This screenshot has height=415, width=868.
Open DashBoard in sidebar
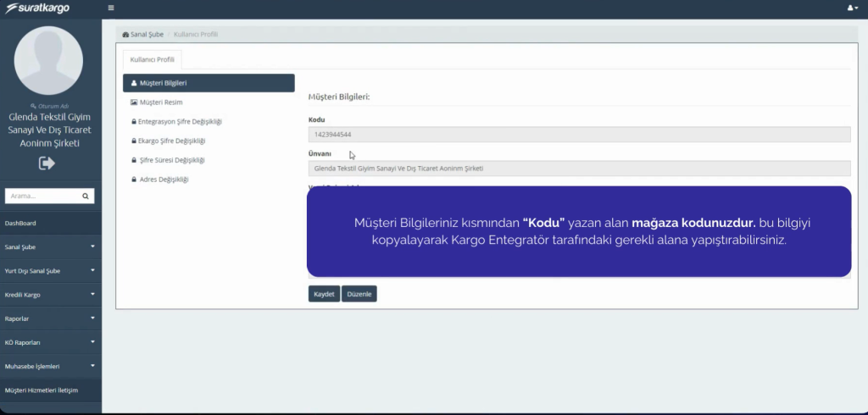point(51,223)
